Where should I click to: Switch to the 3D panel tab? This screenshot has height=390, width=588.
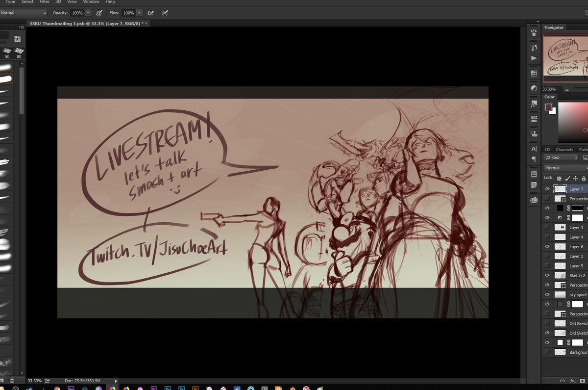pos(547,149)
